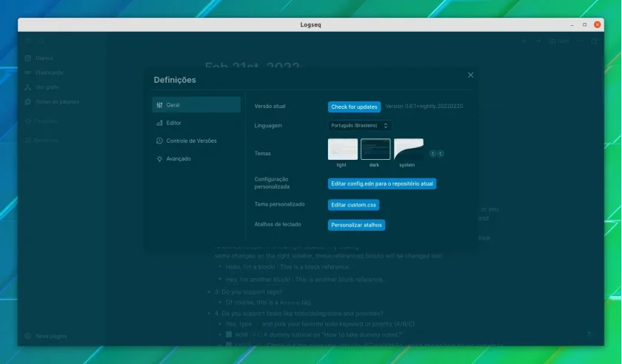Click the theme toggle shortcut key badges
This screenshot has width=622, height=364.
click(x=436, y=153)
